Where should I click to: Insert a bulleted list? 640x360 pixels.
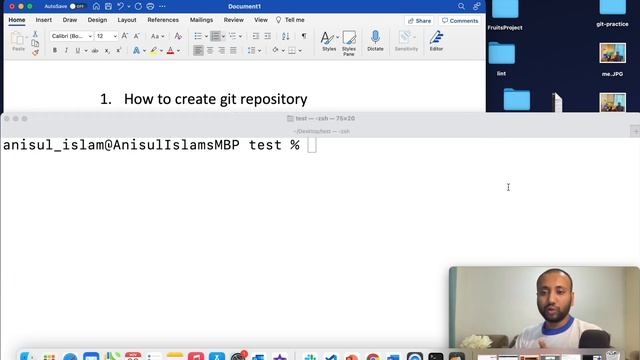(198, 36)
